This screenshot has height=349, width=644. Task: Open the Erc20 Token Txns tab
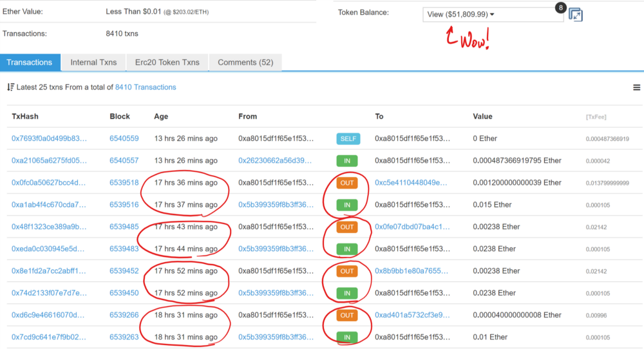(x=167, y=62)
